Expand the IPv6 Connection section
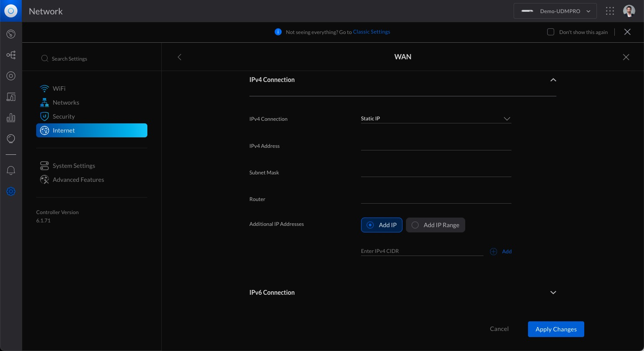Viewport: 644px width, 351px height. (x=553, y=293)
